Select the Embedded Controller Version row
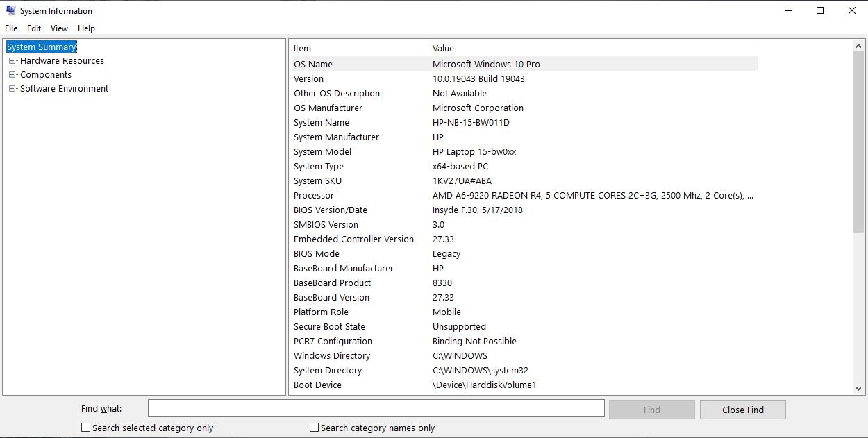 (x=524, y=239)
